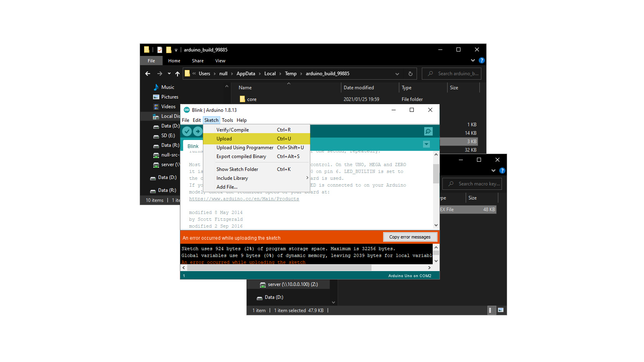The image size is (644, 362).
Task: Click the Verify checkmark toolbar icon
Action: pos(187,131)
